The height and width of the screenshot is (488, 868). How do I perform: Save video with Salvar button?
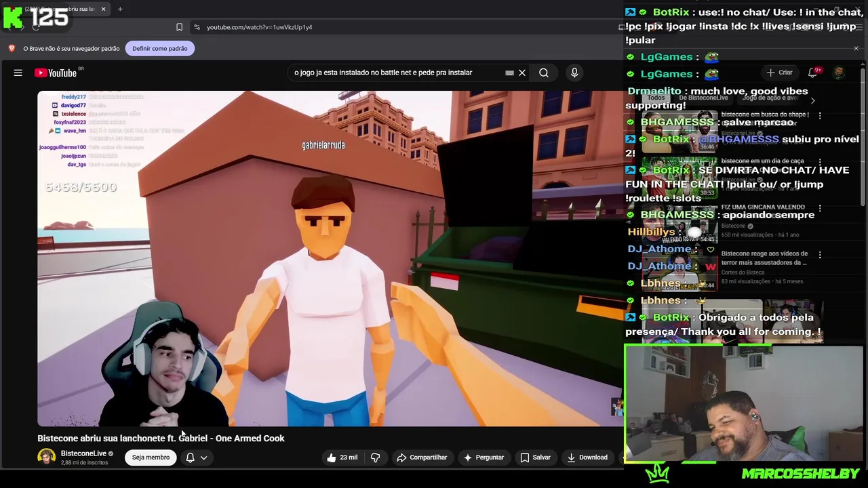coord(535,457)
